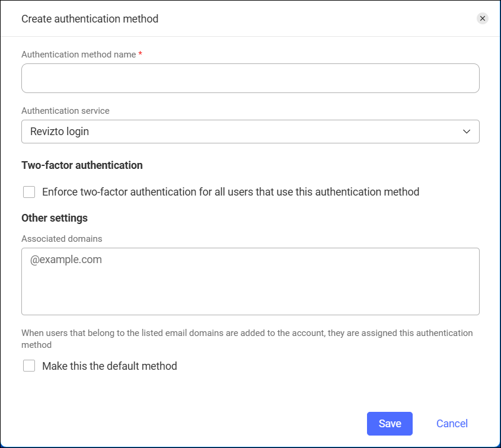Click the Associated domains label
Screen dimensions: 501x448
[62, 239]
